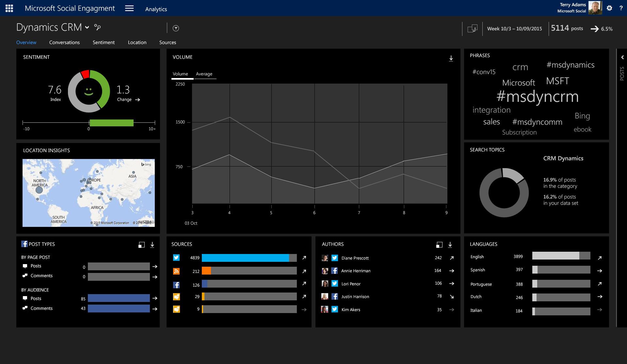Toggle Authors view icon
The image size is (627, 364).
coord(439,245)
